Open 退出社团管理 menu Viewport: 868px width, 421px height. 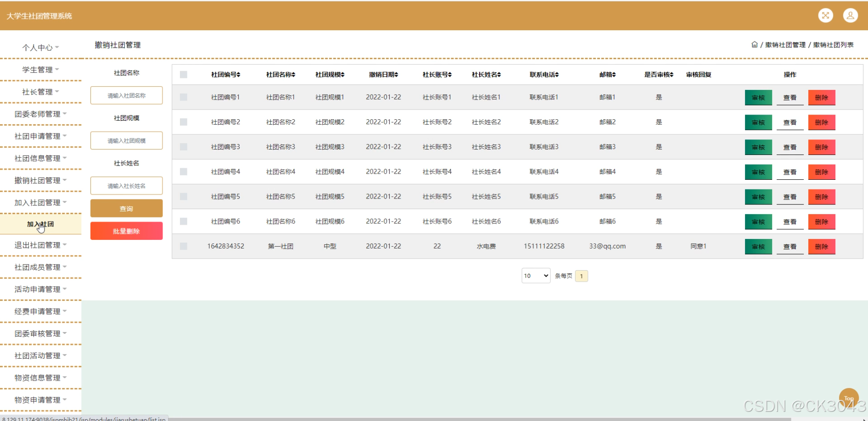click(40, 245)
